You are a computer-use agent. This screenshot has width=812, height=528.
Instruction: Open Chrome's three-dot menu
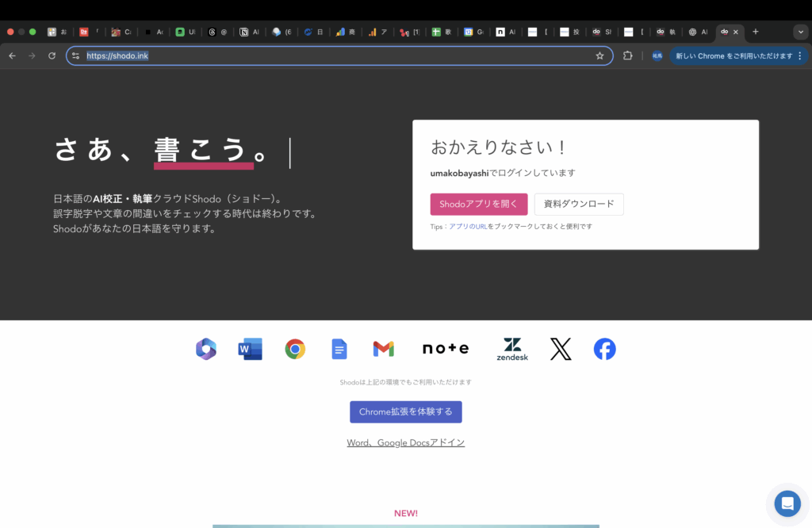coord(799,55)
